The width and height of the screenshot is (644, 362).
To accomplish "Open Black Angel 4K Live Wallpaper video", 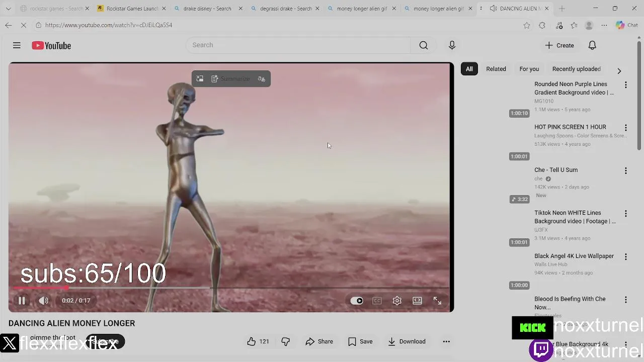I will click(574, 256).
